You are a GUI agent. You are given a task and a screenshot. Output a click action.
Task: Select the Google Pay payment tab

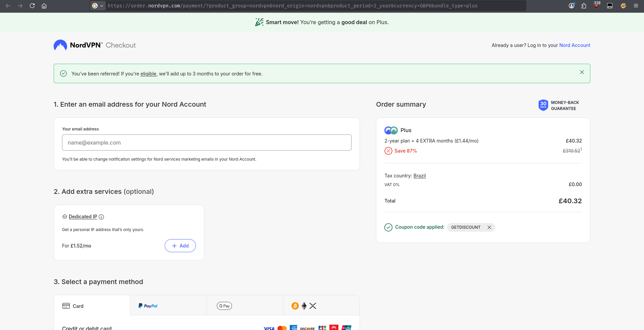point(245,306)
